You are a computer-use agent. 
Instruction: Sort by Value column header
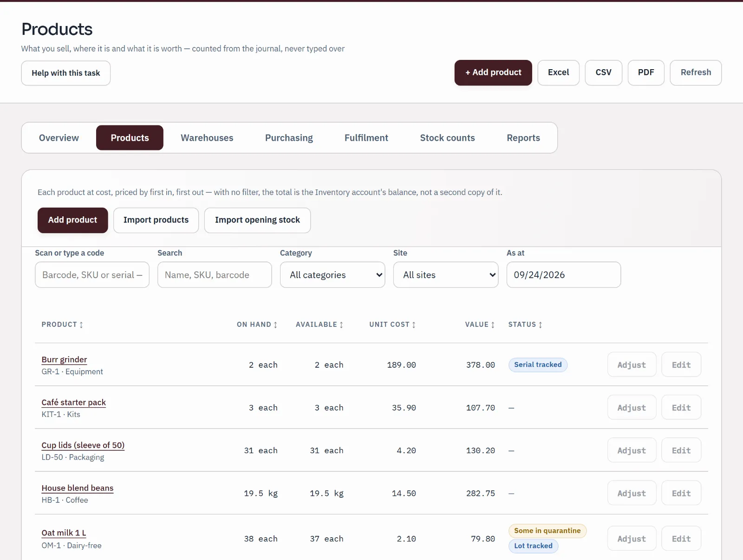click(x=480, y=325)
